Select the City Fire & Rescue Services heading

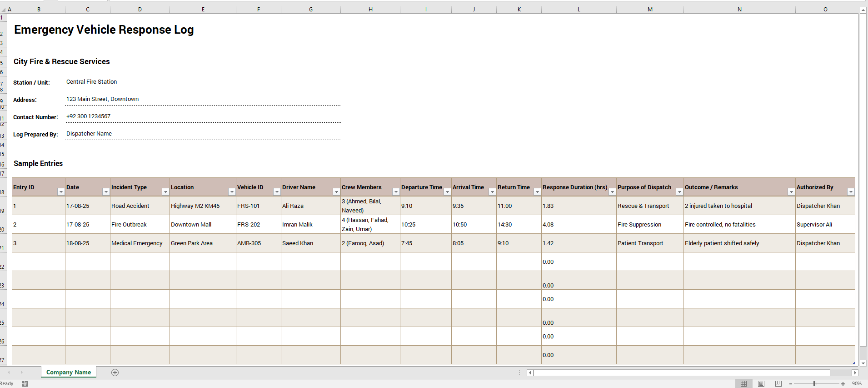click(x=62, y=61)
